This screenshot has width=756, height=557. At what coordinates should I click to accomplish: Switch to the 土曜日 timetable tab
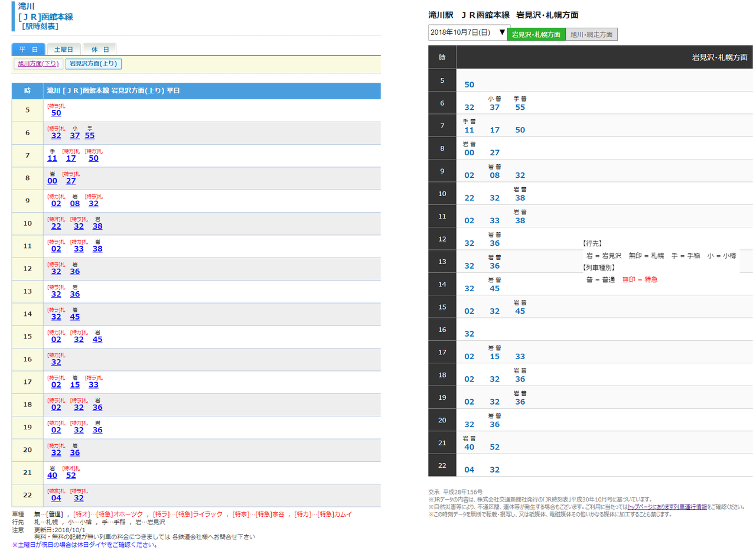coord(64,50)
